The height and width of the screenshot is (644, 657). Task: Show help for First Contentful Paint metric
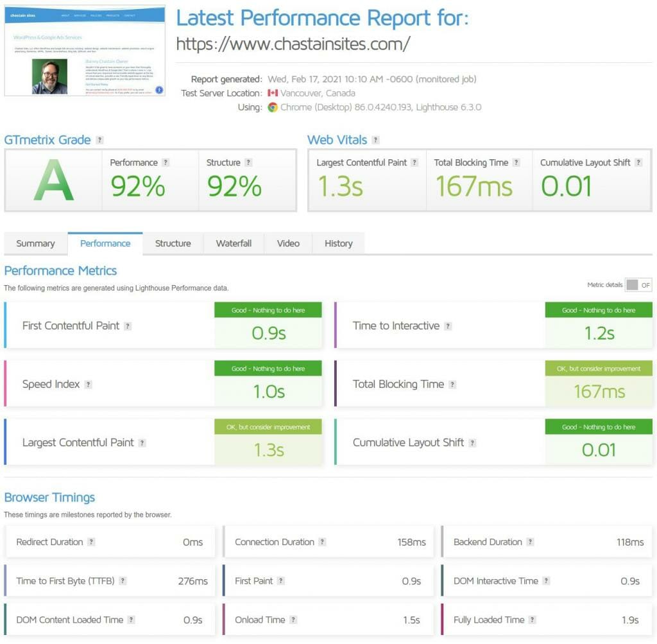(128, 326)
